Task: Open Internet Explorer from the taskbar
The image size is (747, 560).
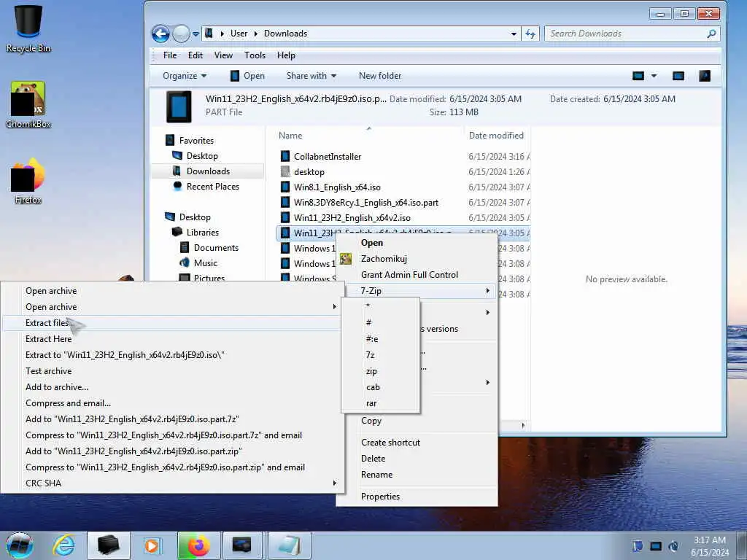Action: click(x=63, y=545)
